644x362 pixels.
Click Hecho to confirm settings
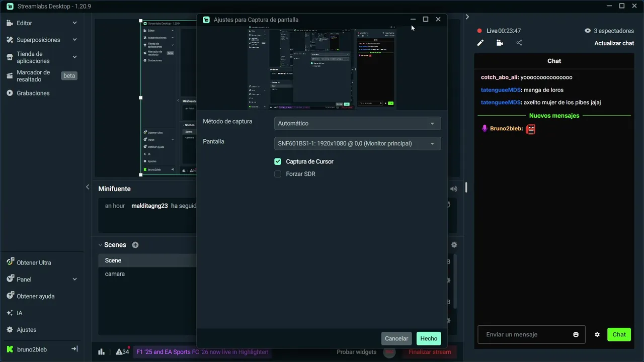(x=429, y=338)
